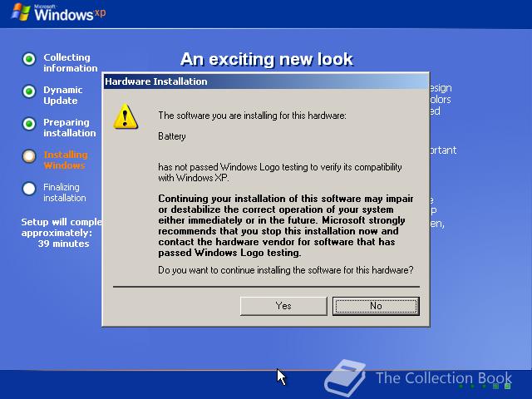532x399 pixels.
Task: Select the Collecting information step indicator
Action: [x=29, y=59]
